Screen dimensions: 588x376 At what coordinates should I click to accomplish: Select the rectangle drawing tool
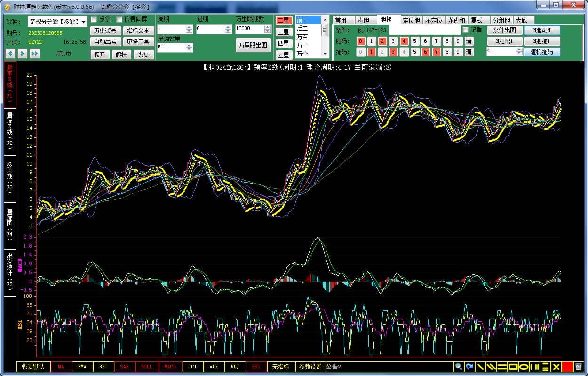(513, 367)
